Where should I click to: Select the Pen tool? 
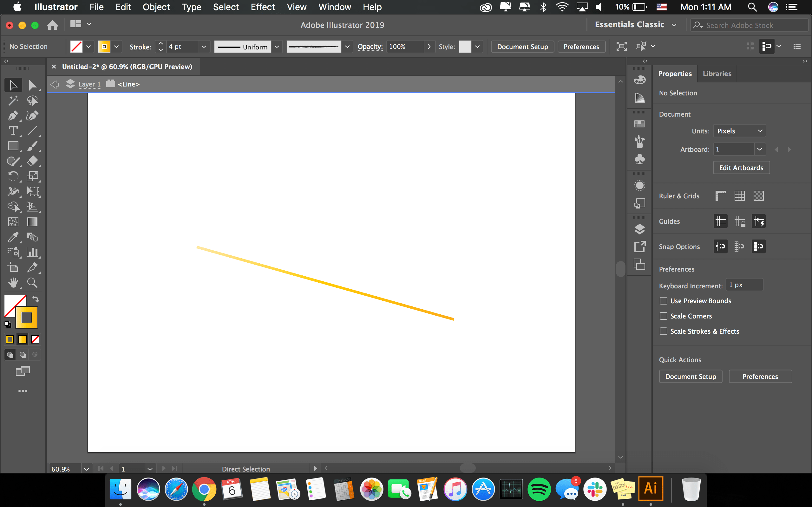tap(13, 116)
